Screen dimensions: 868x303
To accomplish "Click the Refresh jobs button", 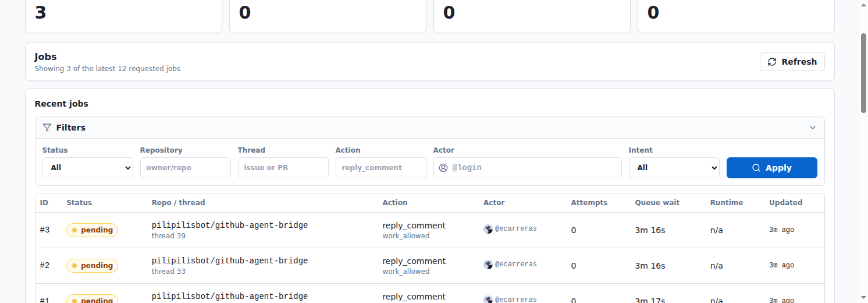I will (x=792, y=62).
